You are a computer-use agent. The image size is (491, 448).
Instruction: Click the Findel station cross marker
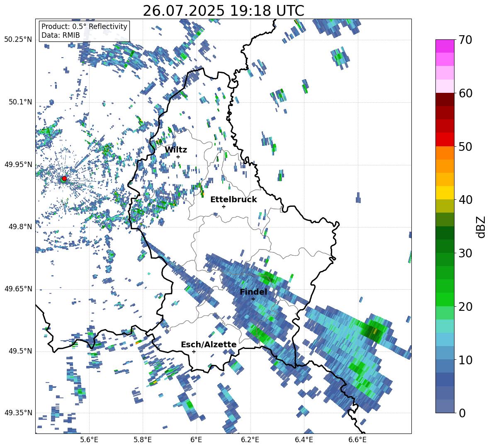coord(253,299)
